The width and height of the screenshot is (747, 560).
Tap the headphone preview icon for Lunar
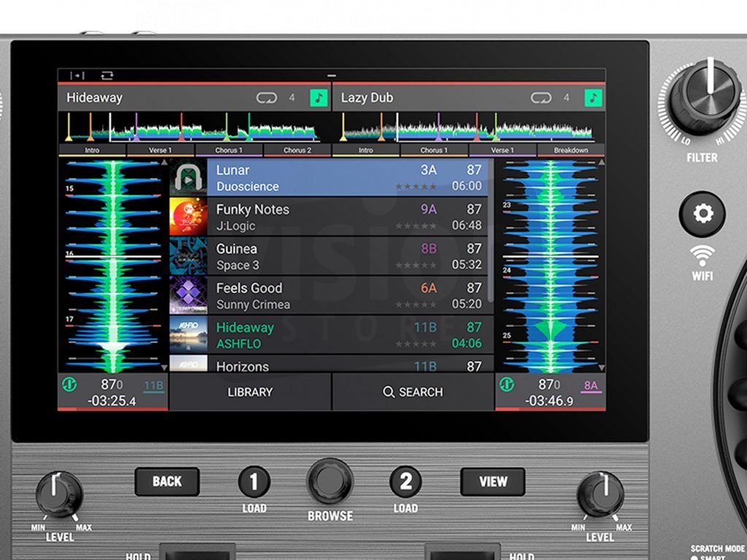188,178
